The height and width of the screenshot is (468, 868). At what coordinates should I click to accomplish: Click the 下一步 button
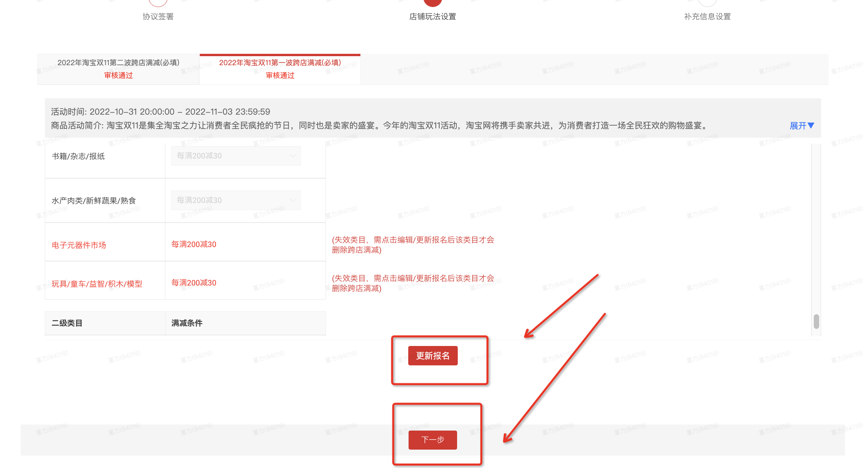[x=433, y=440]
